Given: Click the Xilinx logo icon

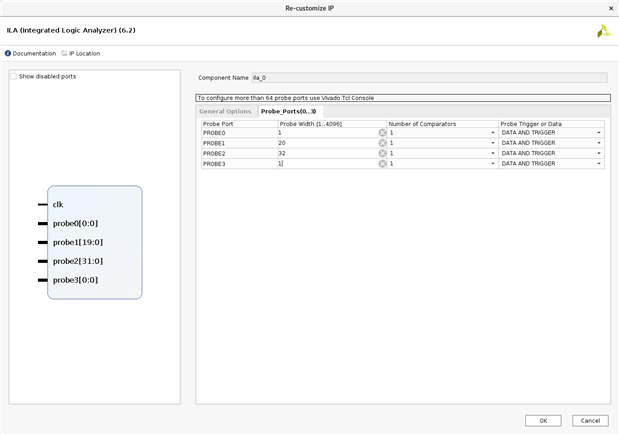Looking at the screenshot, I should [604, 31].
